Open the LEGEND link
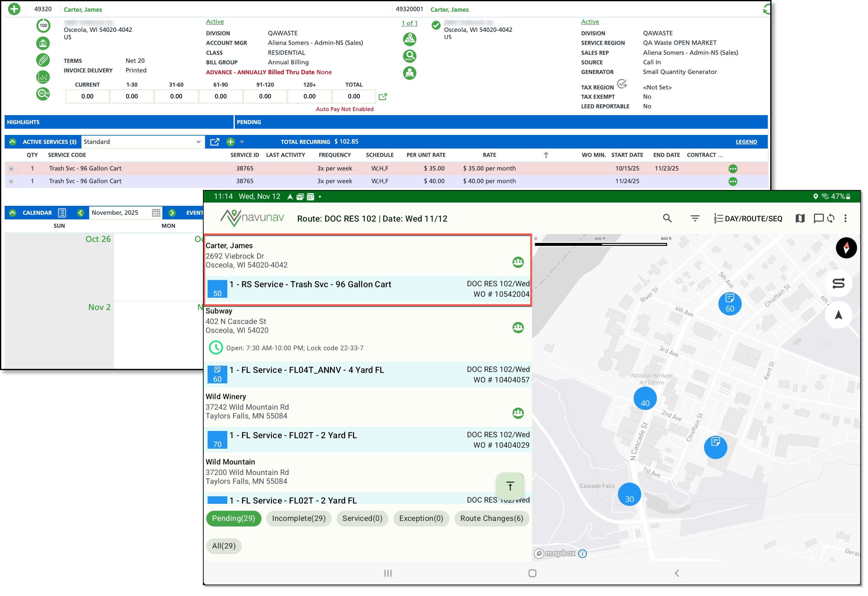This screenshot has width=868, height=596. tap(746, 142)
